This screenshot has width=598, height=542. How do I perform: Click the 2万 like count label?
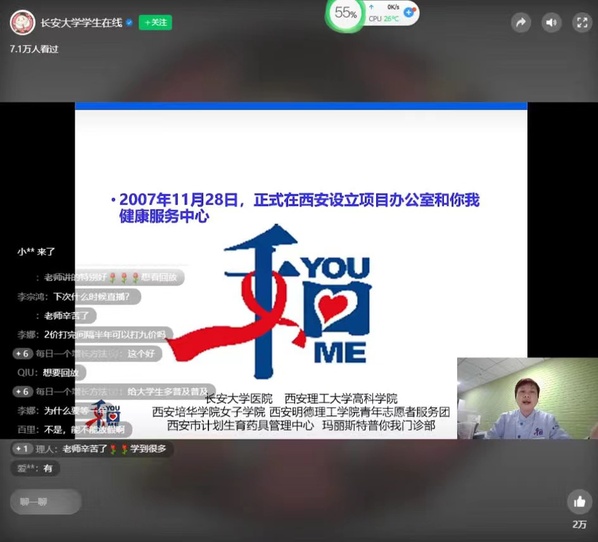[x=579, y=524]
